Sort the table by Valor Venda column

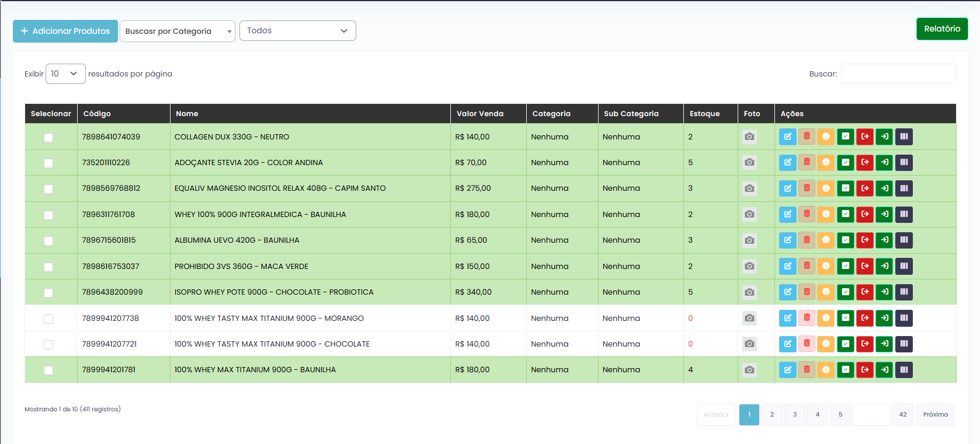480,114
